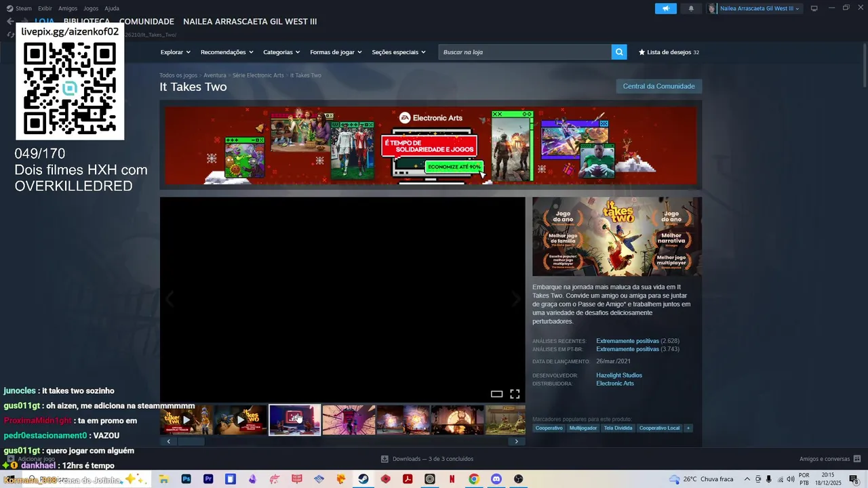Open PT-BR reviews Extremamente positivas (3.743)
Image resolution: width=868 pixels, height=488 pixels.
point(637,349)
